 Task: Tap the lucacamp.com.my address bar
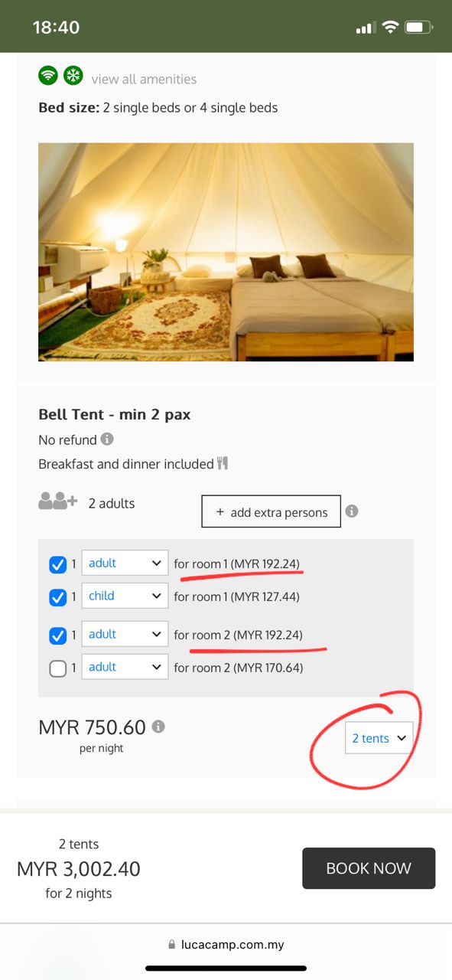coord(226,945)
